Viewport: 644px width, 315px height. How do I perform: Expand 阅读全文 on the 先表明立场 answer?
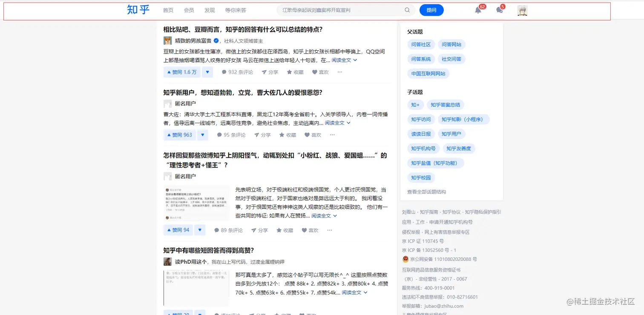[x=324, y=216]
